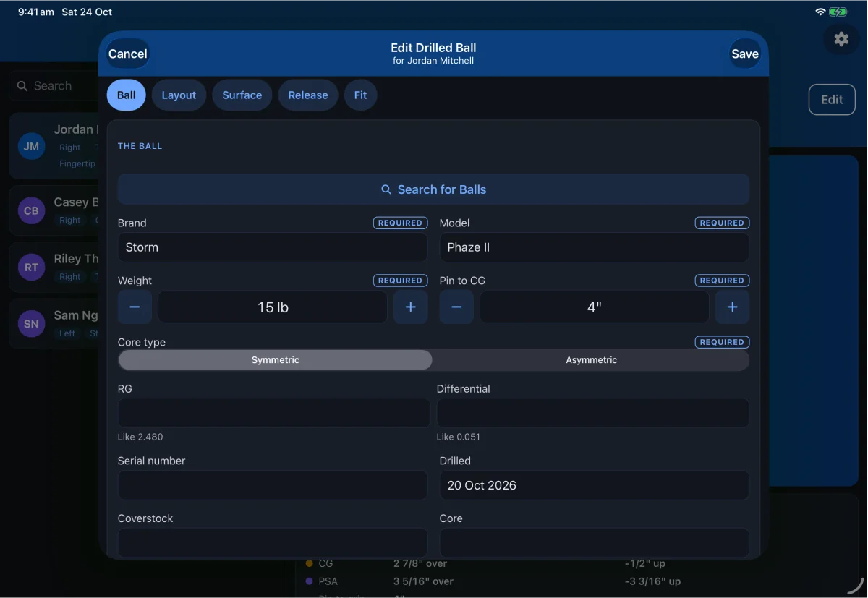Increase Pin to CG with plus button
The width and height of the screenshot is (868, 598).
tap(732, 307)
